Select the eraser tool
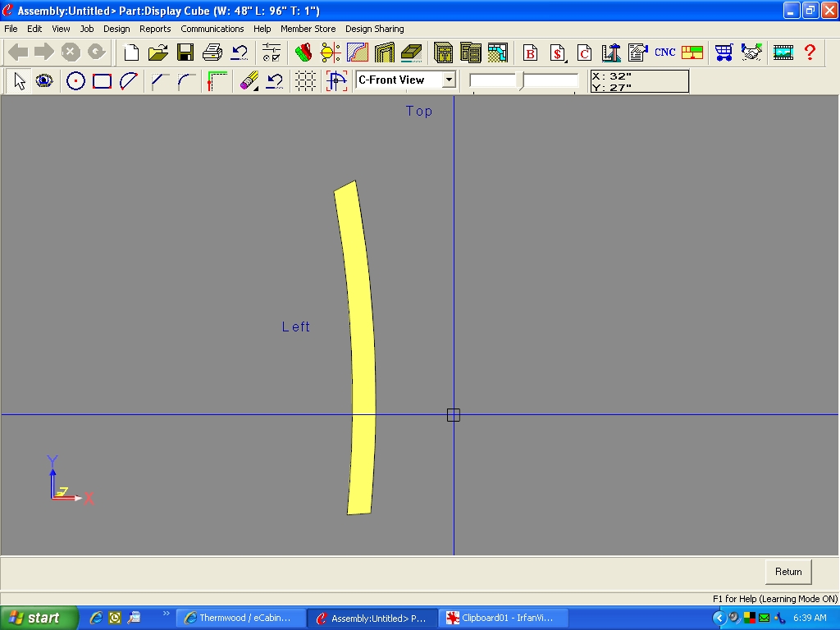840x630 pixels. 249,81
